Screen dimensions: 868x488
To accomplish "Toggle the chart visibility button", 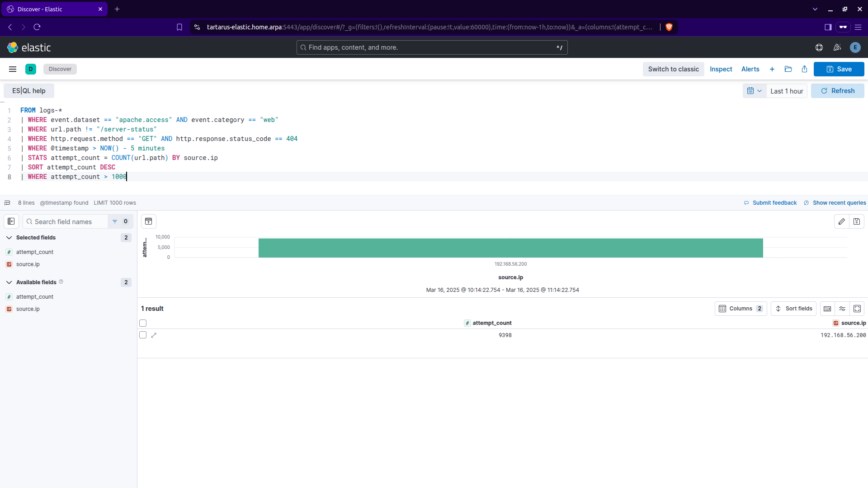I will (149, 221).
